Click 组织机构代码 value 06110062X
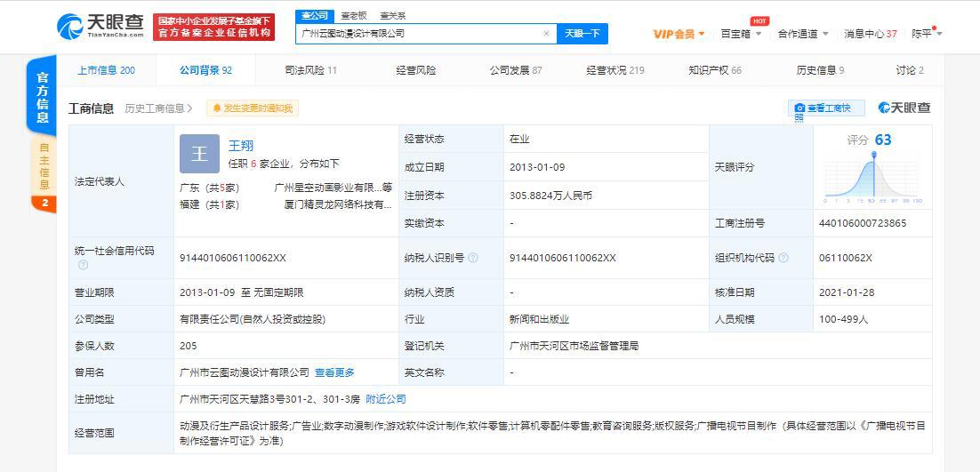Screen dimensions: 980x472 (845, 258)
